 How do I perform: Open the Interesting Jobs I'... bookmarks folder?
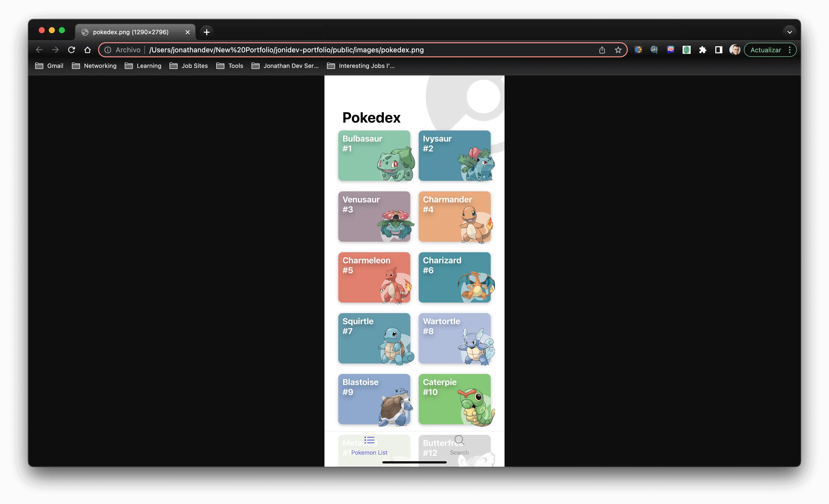[x=361, y=66]
